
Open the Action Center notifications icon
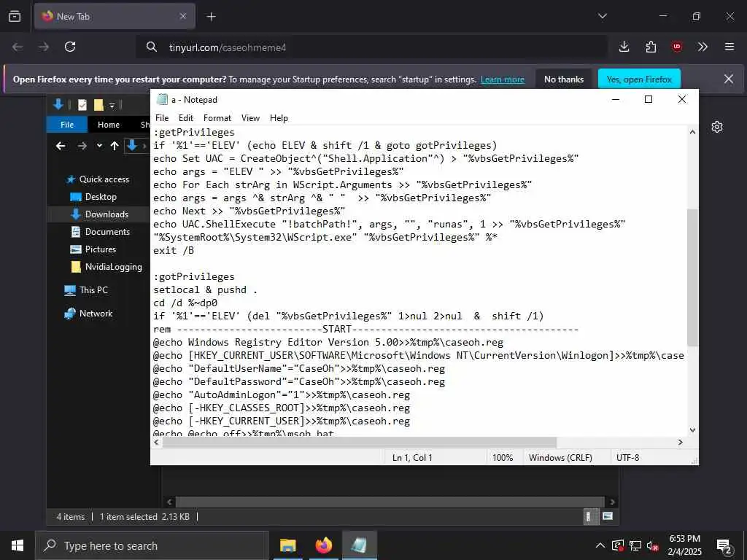click(724, 547)
